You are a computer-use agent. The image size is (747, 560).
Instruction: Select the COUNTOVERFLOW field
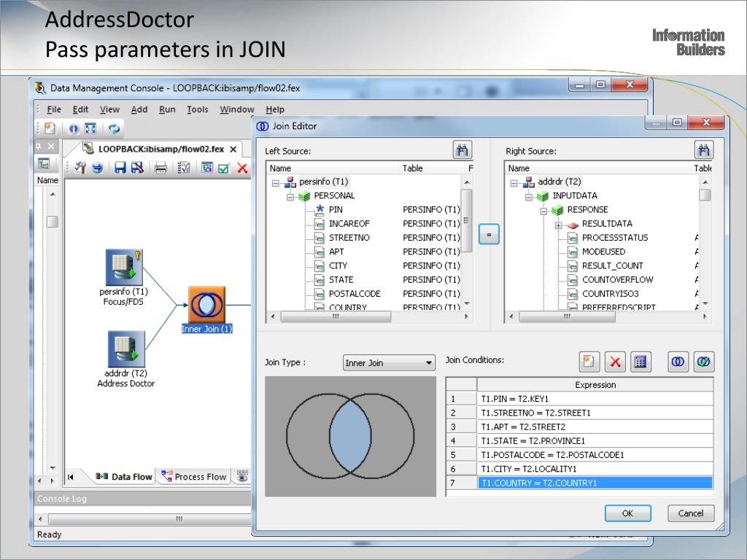click(x=617, y=279)
